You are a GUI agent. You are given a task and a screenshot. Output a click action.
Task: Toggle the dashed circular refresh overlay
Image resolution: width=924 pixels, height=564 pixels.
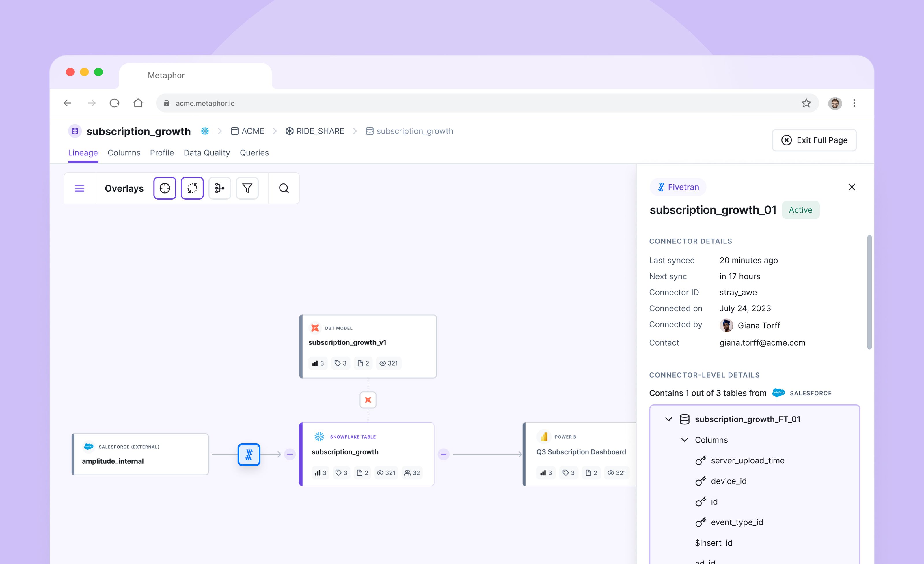tap(192, 188)
